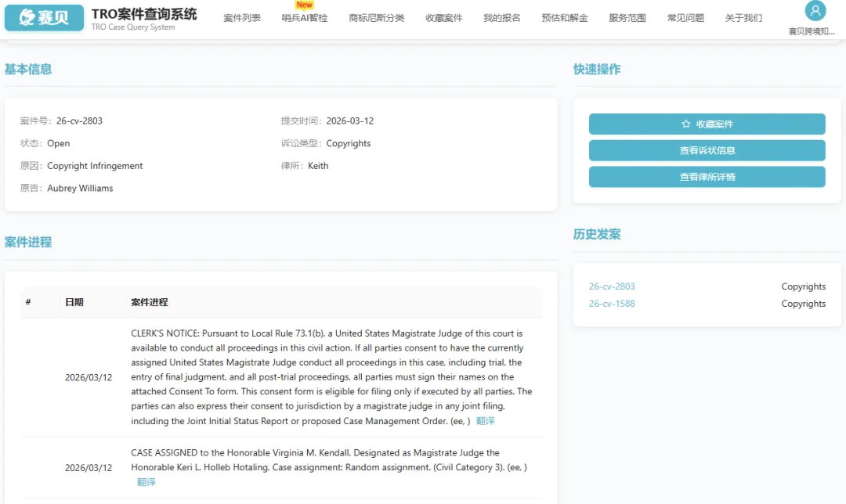Open 收藏案件 in top navigation
Screen dimensions: 846x504
tap(444, 18)
